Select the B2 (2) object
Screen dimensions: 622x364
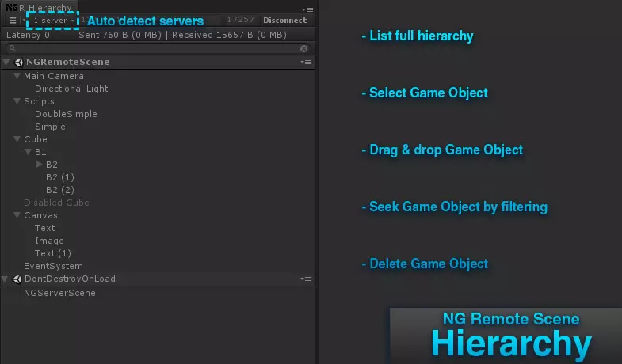coord(60,190)
